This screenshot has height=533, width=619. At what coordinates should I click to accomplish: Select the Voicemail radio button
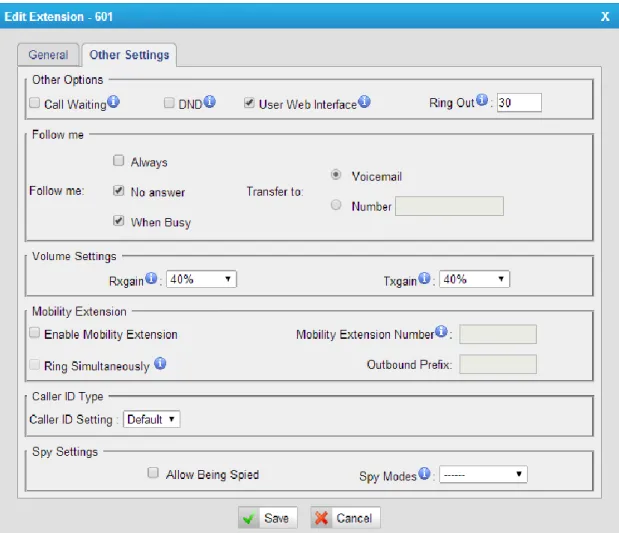click(336, 175)
